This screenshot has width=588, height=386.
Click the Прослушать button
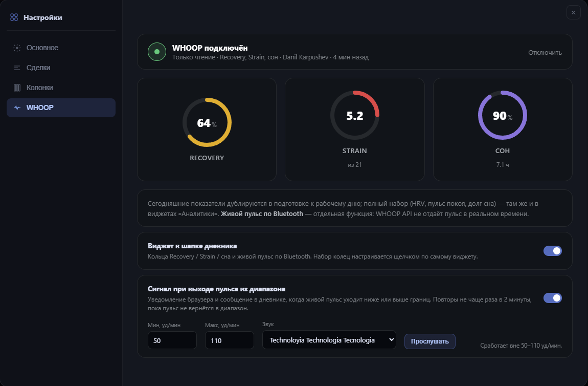429,341
